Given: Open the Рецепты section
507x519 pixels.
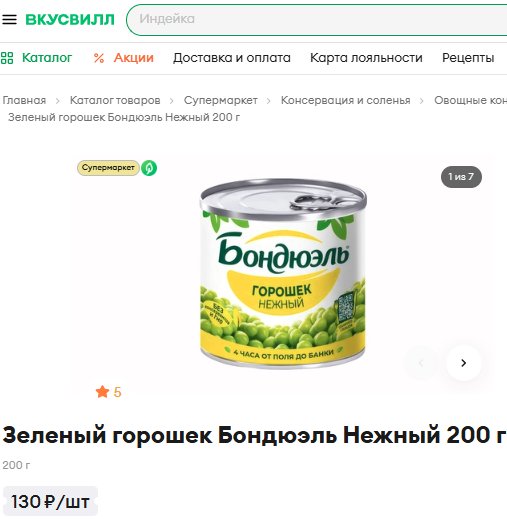Looking at the screenshot, I should pyautogui.click(x=468, y=58).
